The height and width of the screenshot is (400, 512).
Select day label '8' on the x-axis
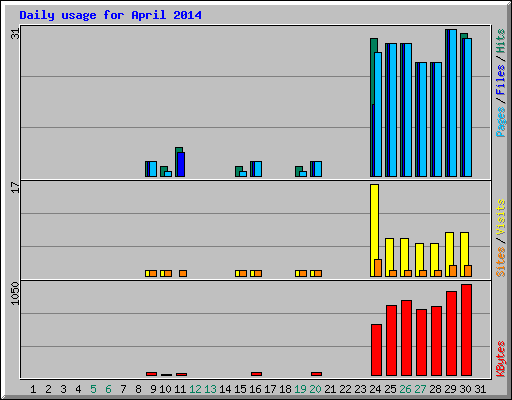point(138,389)
